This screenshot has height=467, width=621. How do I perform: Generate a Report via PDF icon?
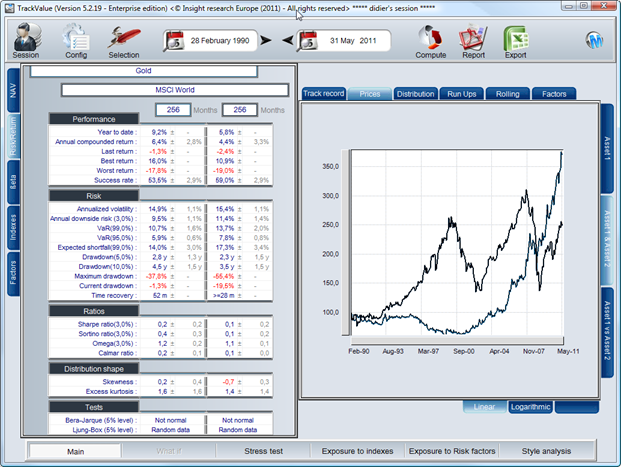[x=473, y=38]
